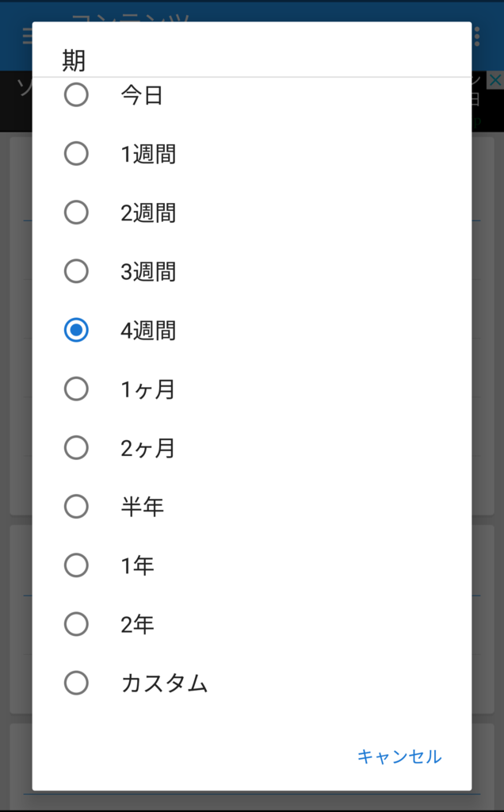This screenshot has height=812, width=504.
Task: Select the 1週間 period option
Action: coord(77,153)
